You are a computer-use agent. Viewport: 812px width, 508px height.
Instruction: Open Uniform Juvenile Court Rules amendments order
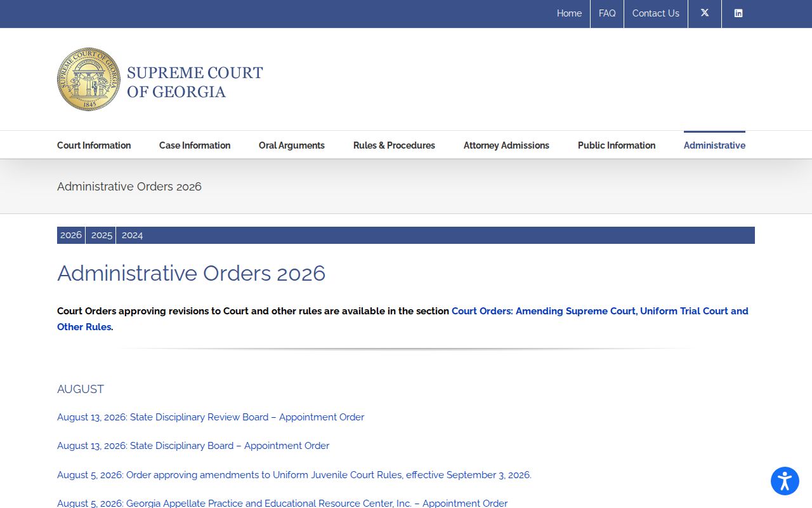(294, 475)
